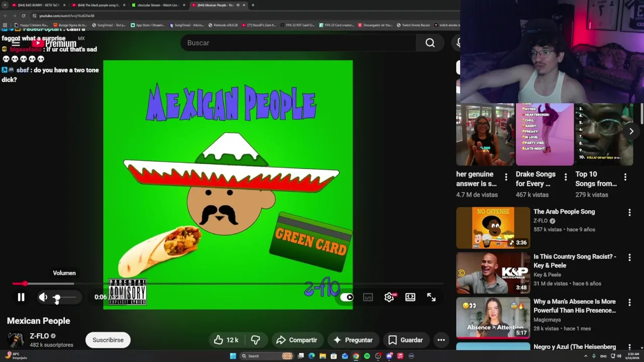The height and width of the screenshot is (362, 644).
Task: Open Descargador de You... bookmark
Action: coord(375,25)
